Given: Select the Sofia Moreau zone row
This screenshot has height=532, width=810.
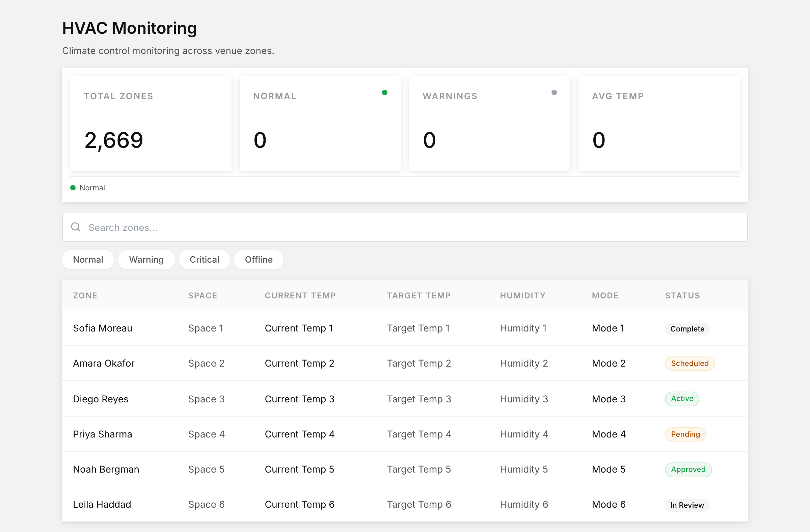Looking at the screenshot, I should click(405, 328).
